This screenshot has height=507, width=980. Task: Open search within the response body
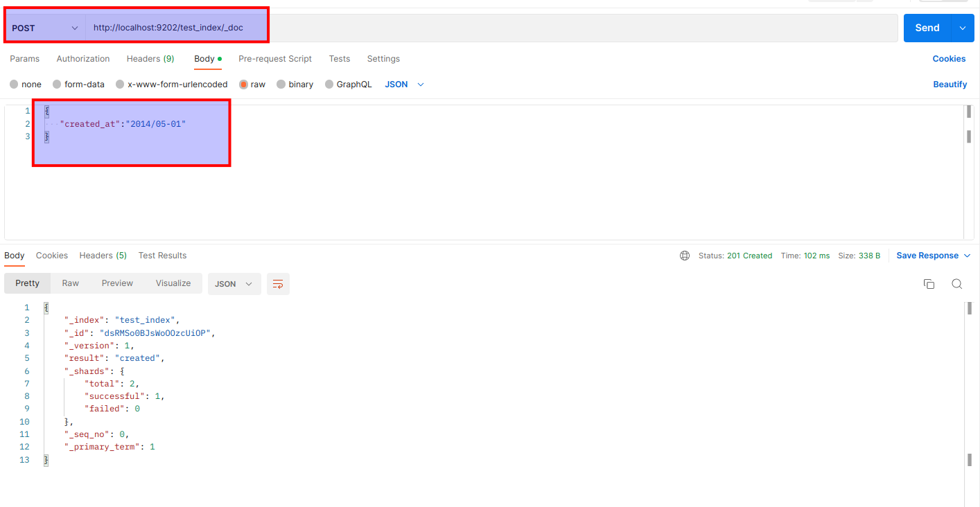point(957,283)
